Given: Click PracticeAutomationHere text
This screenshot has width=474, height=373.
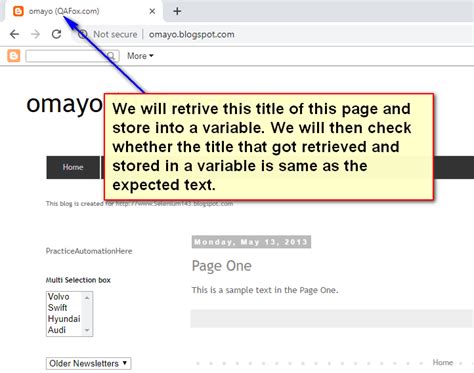Looking at the screenshot, I should click(89, 251).
